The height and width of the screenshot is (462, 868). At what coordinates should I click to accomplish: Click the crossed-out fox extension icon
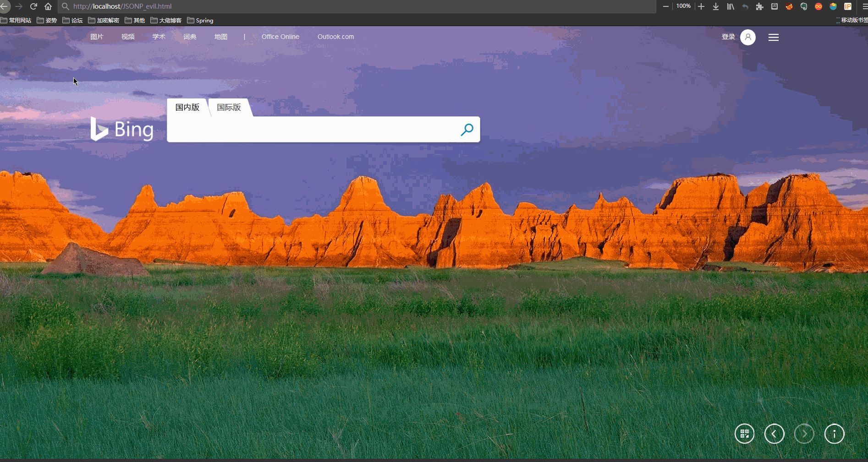789,6
